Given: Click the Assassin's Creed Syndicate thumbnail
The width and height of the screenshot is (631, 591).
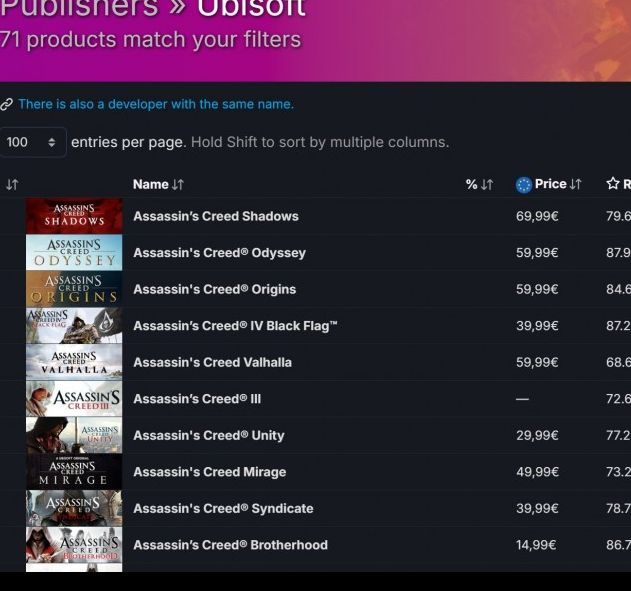Looking at the screenshot, I should [74, 508].
